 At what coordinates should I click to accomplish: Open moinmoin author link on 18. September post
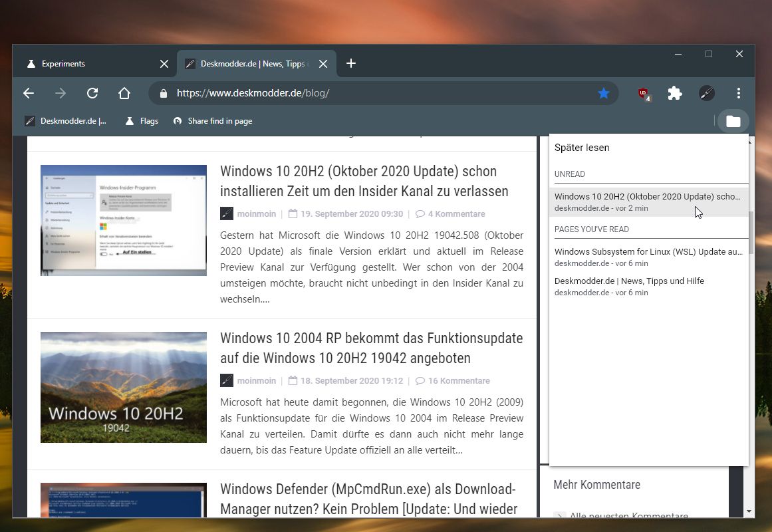257,381
